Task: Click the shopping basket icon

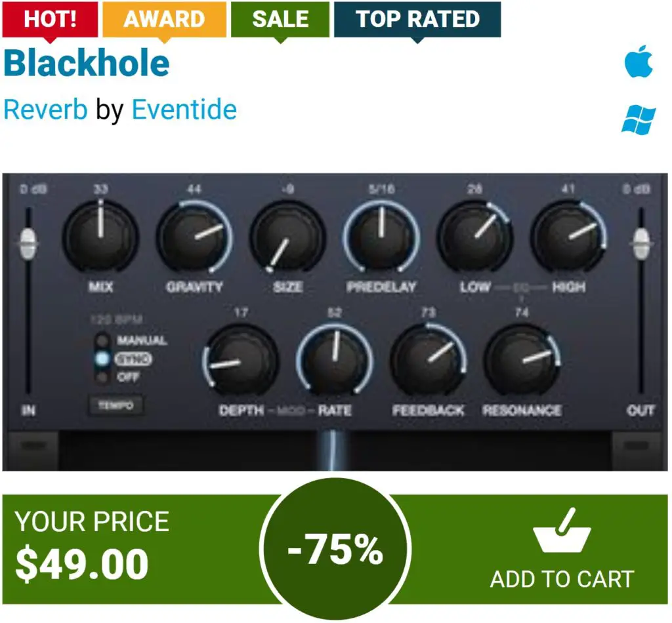Action: (x=562, y=531)
